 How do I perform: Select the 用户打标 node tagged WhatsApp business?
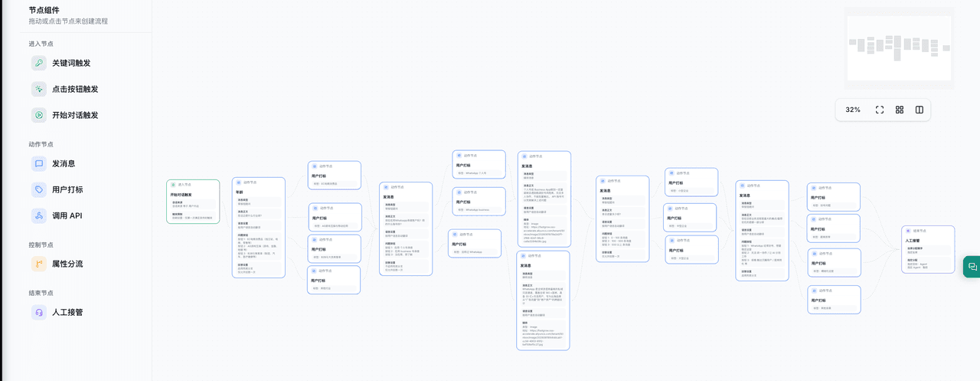pos(479,202)
